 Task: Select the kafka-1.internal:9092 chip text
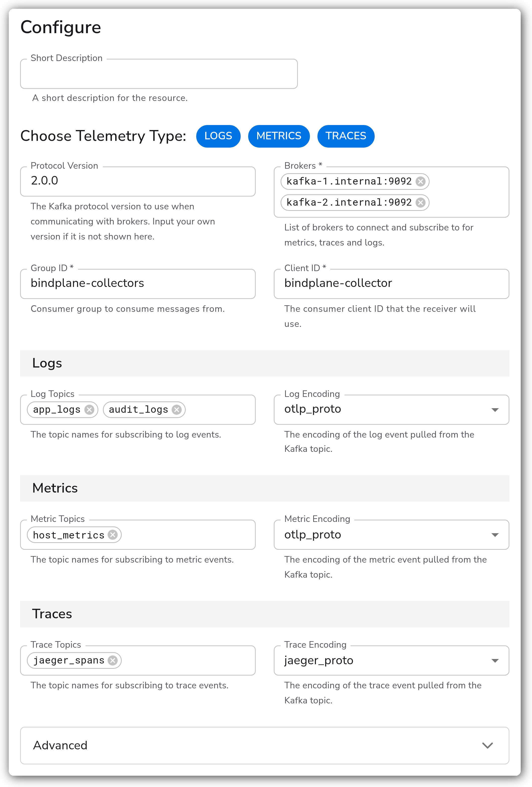[349, 181]
